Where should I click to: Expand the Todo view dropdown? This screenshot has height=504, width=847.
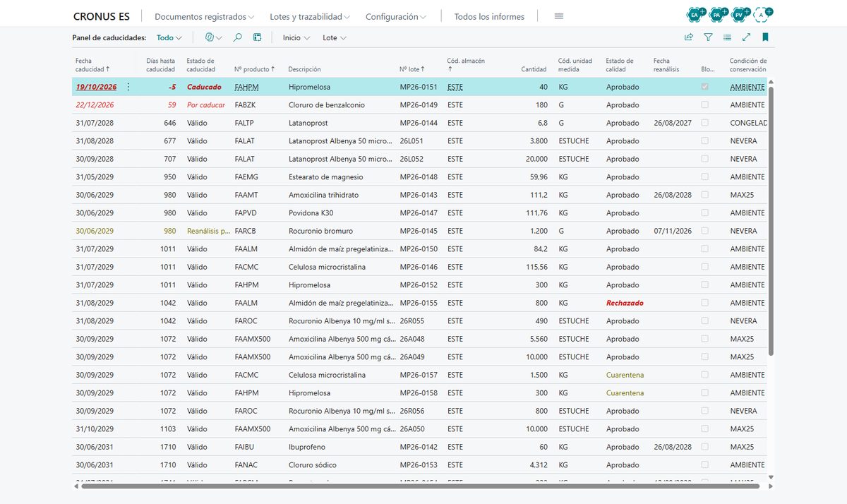169,38
